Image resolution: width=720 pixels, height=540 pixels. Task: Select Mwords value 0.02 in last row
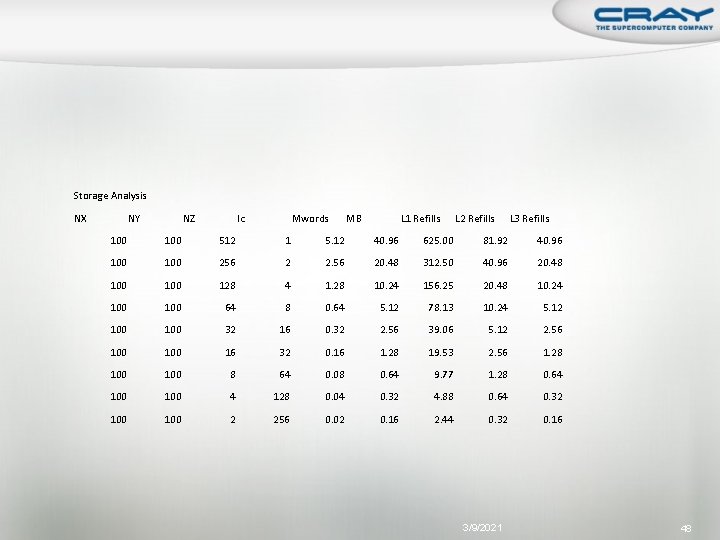(335, 420)
